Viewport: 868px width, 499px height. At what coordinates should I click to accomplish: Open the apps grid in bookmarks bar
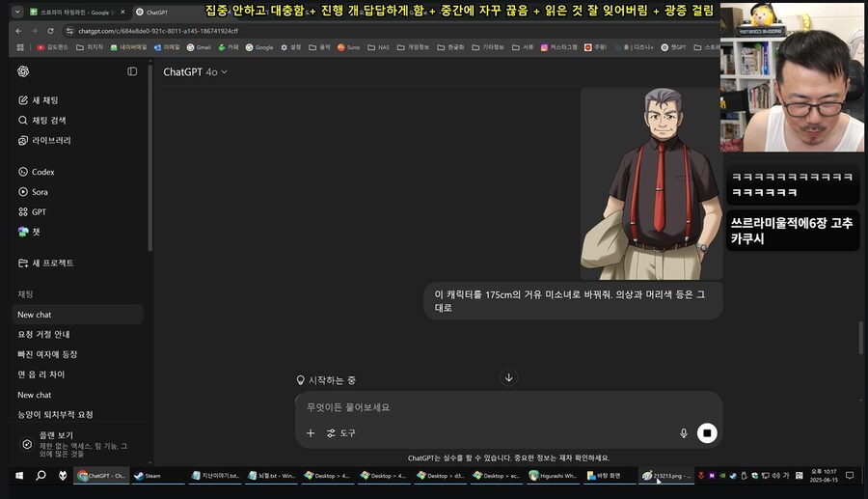(20, 47)
